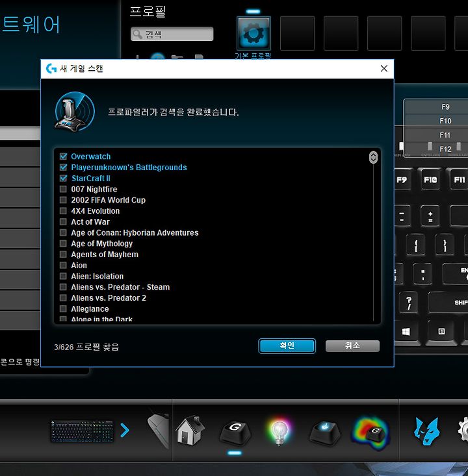
Task: Check the 4X4 Evolution checkbox
Action: point(63,210)
